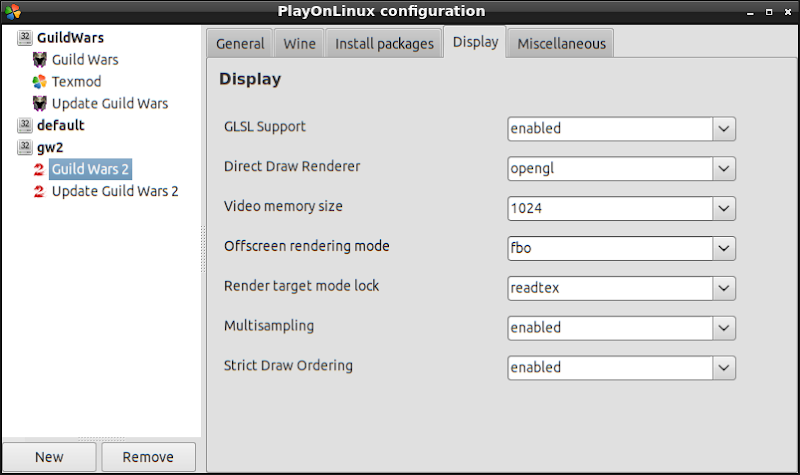The width and height of the screenshot is (800, 475).
Task: Open Video memory size dropdown arrow
Action: [723, 208]
